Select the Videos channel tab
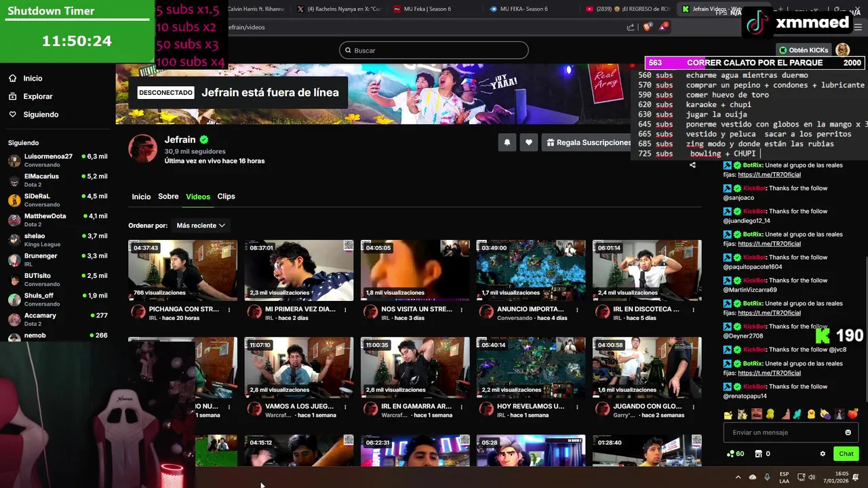This screenshot has width=868, height=488. click(x=198, y=197)
